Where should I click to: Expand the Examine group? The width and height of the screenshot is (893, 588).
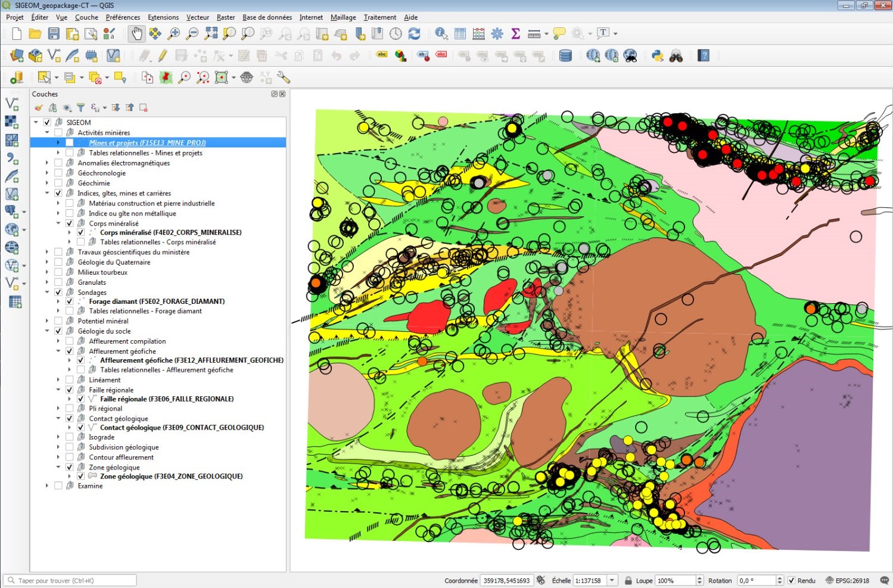click(x=47, y=486)
